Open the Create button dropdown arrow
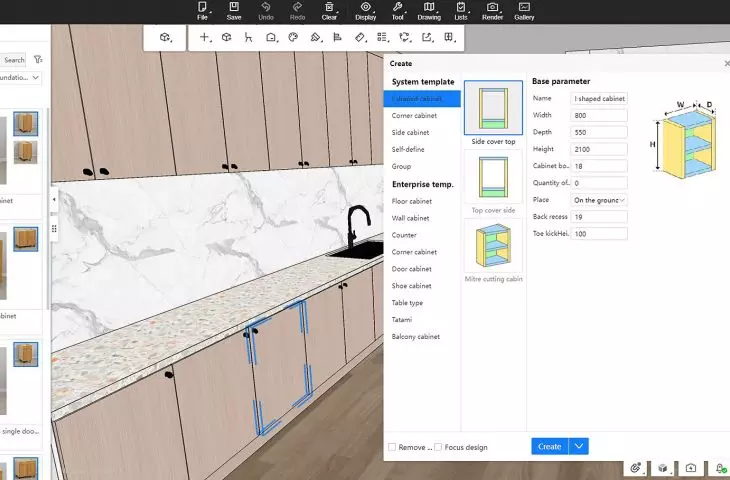This screenshot has width=730, height=480. point(579,446)
